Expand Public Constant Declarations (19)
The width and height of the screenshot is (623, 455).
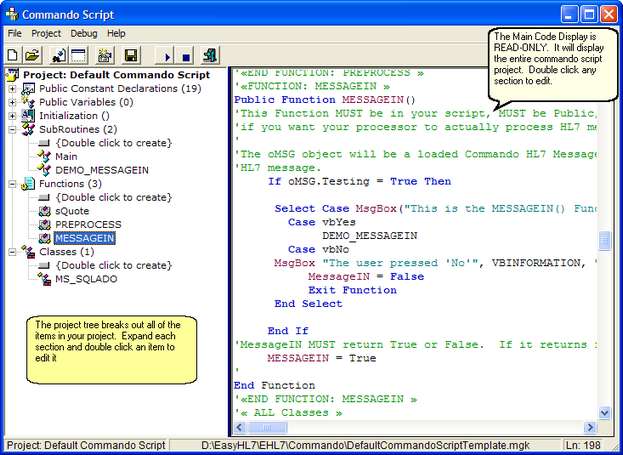pyautogui.click(x=12, y=89)
